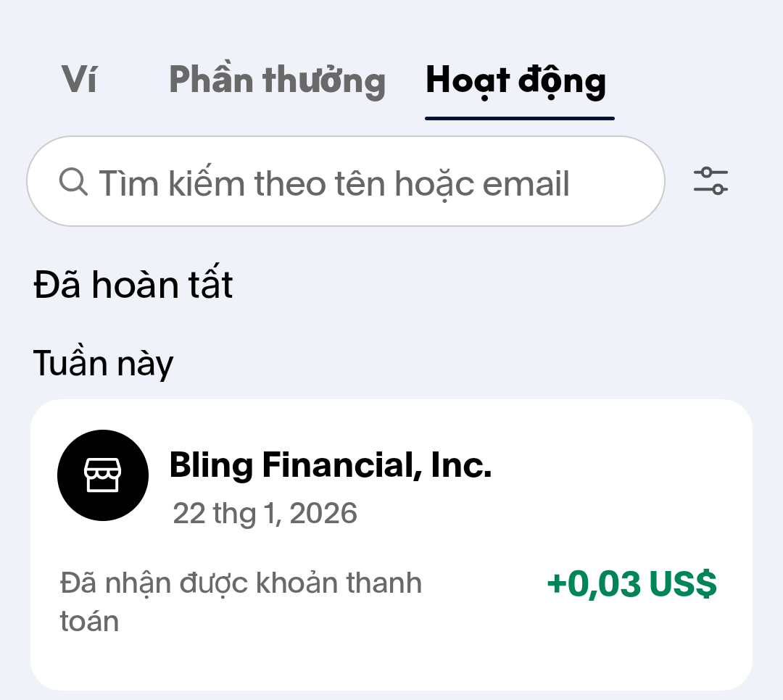Open the Bling Financial, Inc. transaction name

click(x=330, y=464)
